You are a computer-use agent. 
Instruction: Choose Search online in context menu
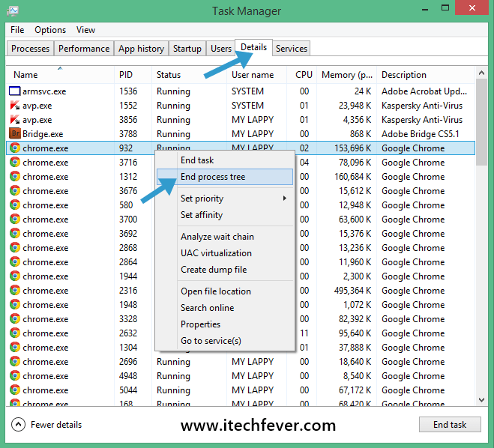click(x=225, y=308)
